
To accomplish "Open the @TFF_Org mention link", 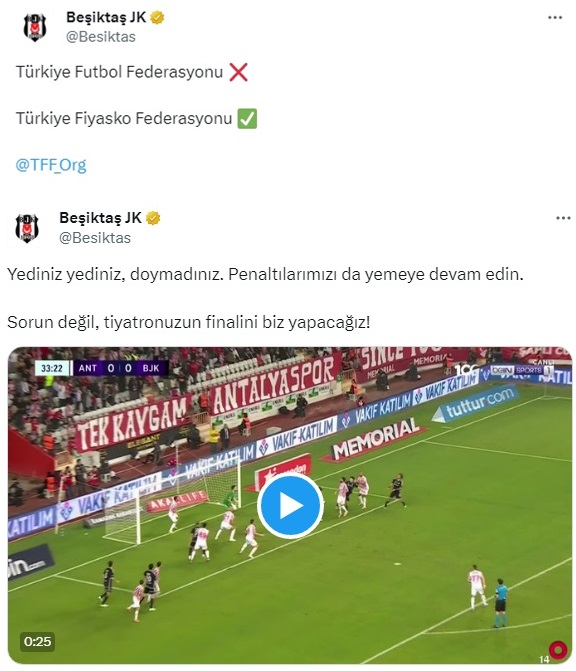I will click(51, 165).
